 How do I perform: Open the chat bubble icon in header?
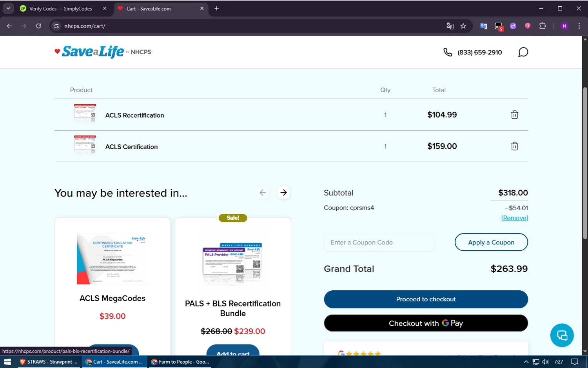(x=523, y=52)
